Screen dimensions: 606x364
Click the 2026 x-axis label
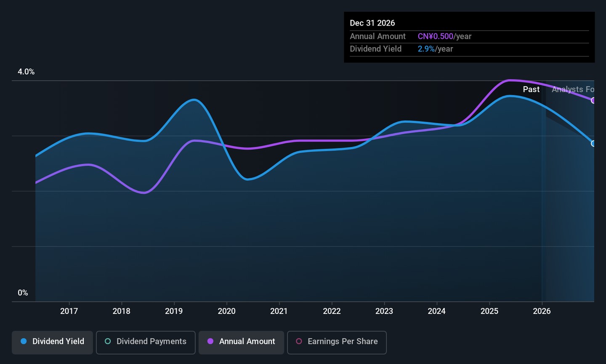pos(542,311)
